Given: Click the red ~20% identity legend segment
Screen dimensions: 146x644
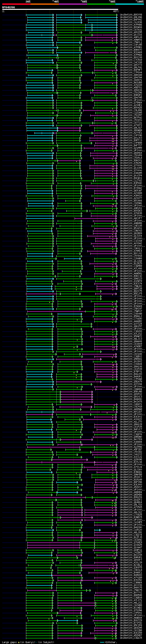Looking at the screenshot, I should 16,4.
